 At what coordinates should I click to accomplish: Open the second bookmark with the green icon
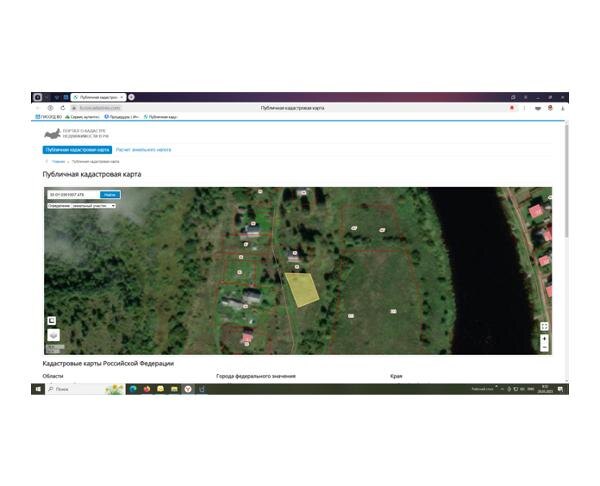tap(82, 117)
